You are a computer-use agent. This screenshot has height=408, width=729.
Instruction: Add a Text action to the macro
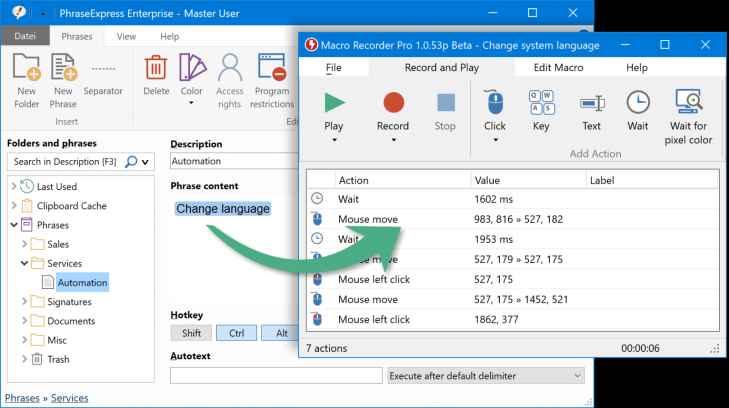click(591, 105)
